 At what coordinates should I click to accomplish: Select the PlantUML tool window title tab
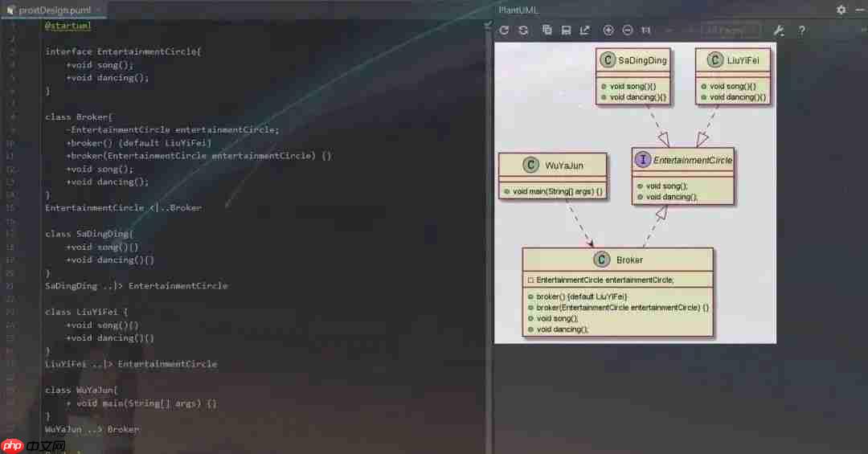(518, 10)
